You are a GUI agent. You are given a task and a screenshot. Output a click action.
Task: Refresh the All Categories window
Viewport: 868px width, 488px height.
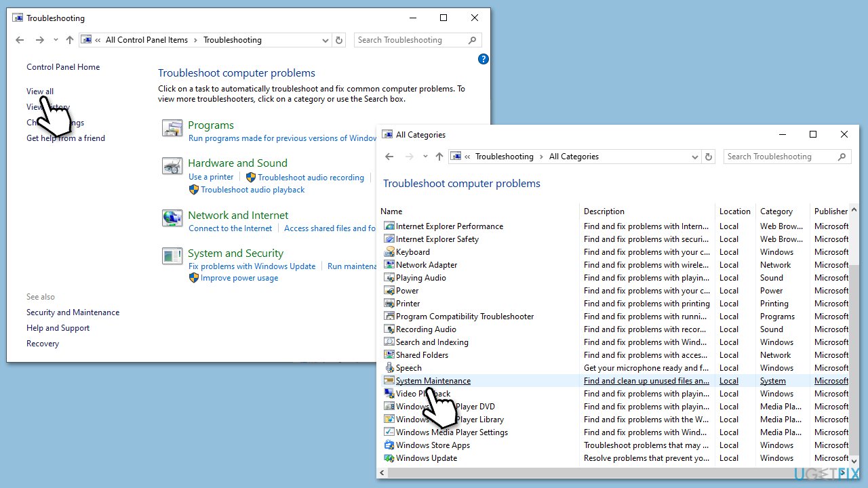tap(709, 157)
